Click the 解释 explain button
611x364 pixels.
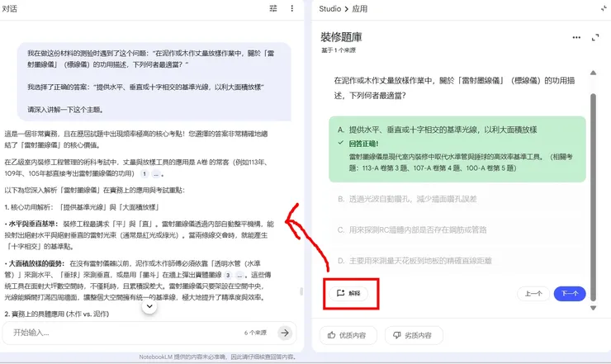point(348,293)
